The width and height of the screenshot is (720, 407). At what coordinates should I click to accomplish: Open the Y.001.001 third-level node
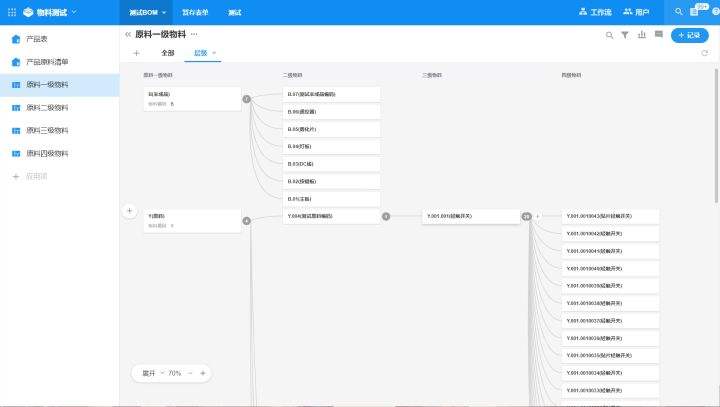point(471,216)
